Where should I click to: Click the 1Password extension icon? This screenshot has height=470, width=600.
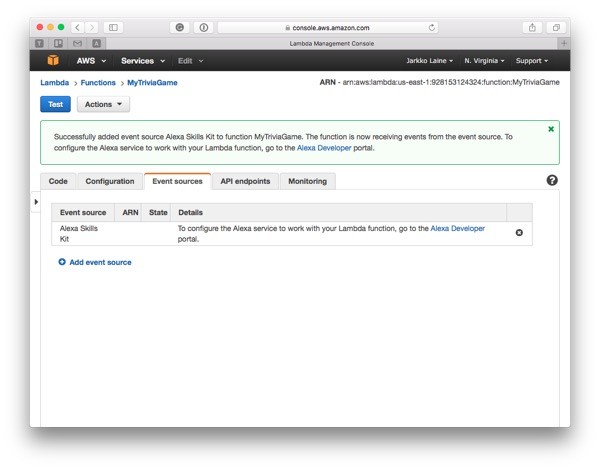pos(204,28)
